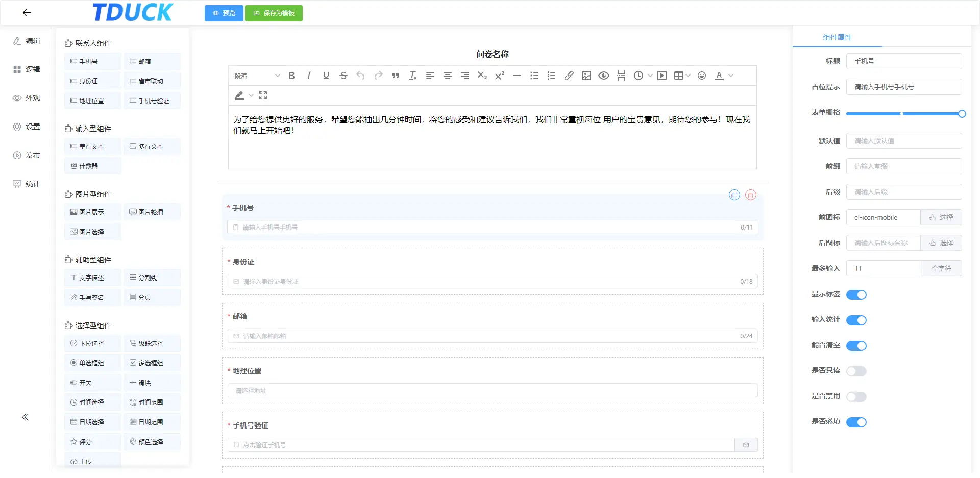
Task: Turn off the 显示标签 switch
Action: pyautogui.click(x=856, y=295)
